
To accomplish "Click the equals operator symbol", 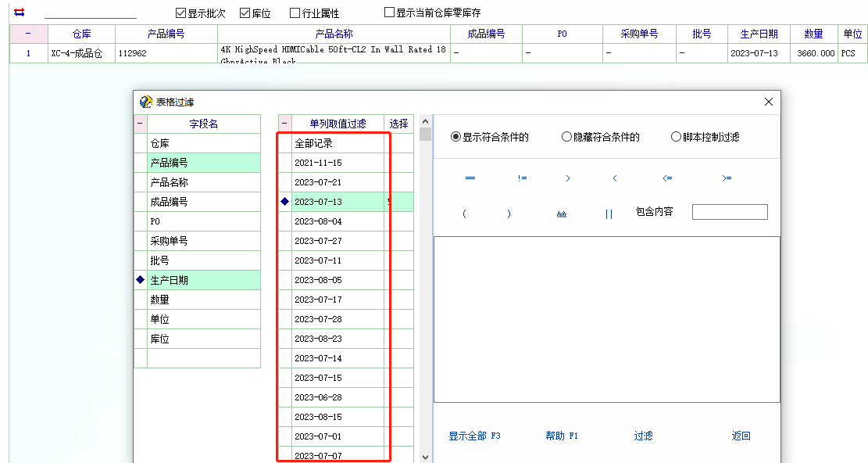I will (x=470, y=178).
